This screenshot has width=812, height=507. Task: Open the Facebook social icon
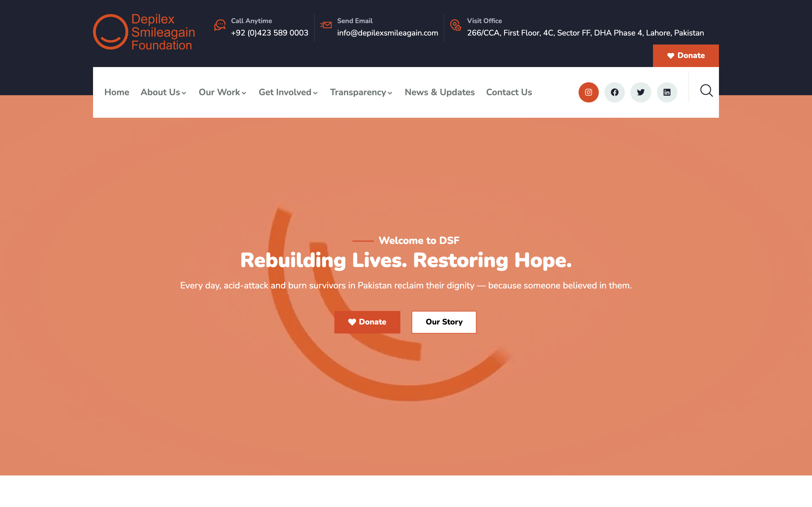(614, 92)
